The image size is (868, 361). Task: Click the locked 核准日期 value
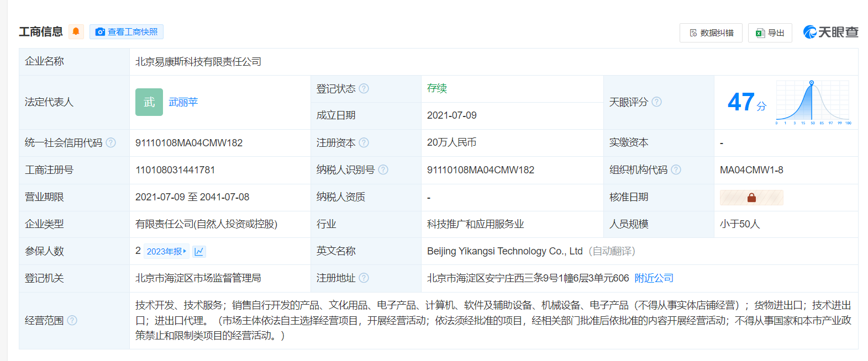751,197
